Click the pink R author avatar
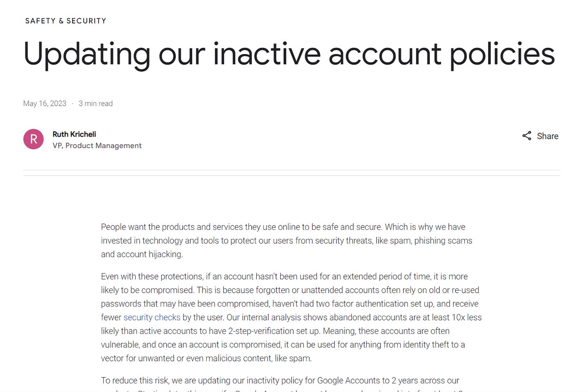The height and width of the screenshot is (392, 588). [x=33, y=139]
